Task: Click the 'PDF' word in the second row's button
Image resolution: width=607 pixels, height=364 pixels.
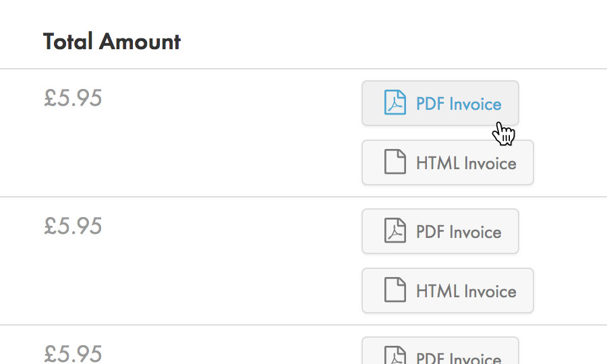Action: coord(430,232)
